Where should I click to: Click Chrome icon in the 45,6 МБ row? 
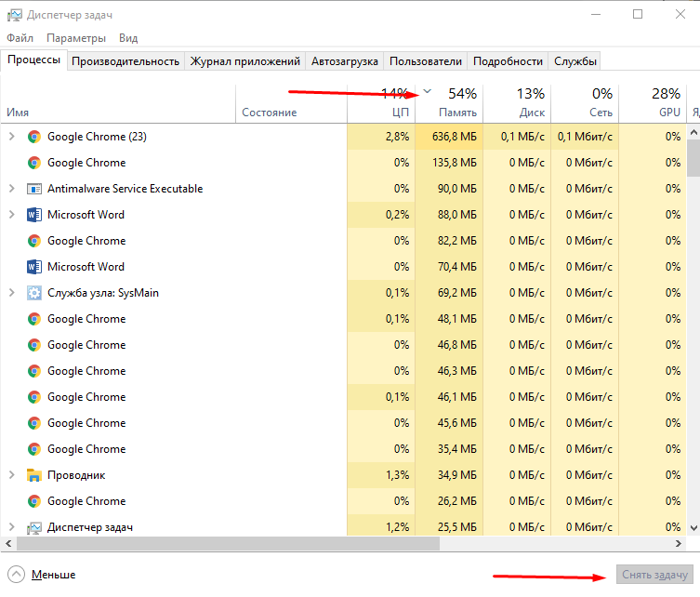click(x=34, y=423)
